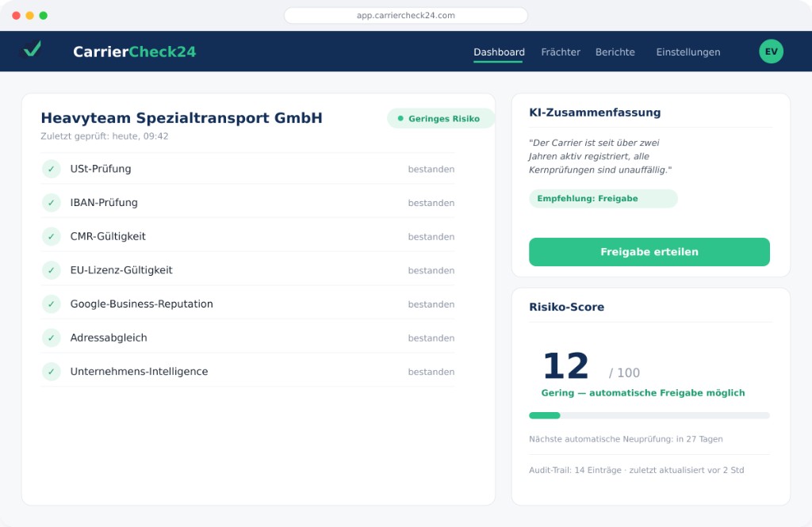Screen dimensions: 812x527
Task: Select the Unternehmens-Intelligence row label
Action: pyautogui.click(x=139, y=371)
